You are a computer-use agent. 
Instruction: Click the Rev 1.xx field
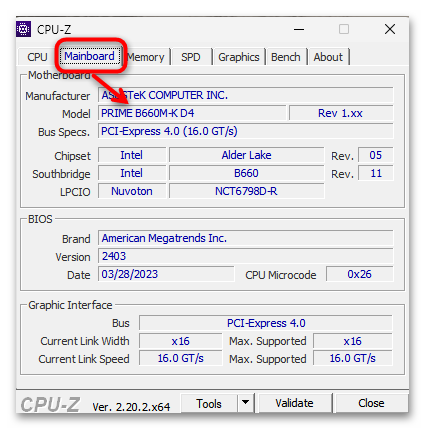(341, 113)
